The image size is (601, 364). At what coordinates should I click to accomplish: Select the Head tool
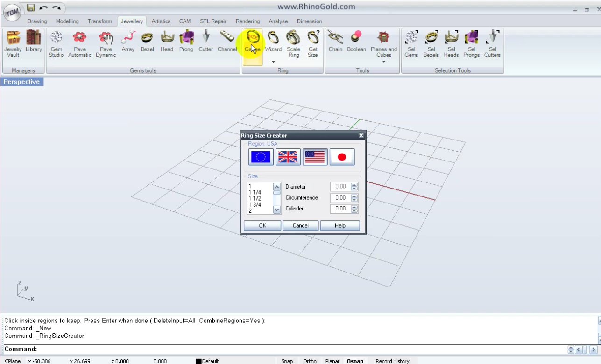coord(167,42)
